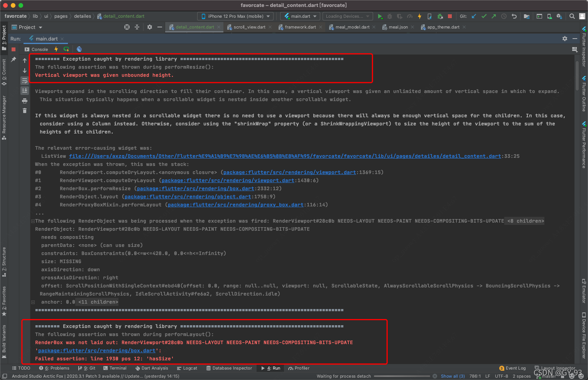Click Git commit green checkmark
The image size is (588, 380).
(x=484, y=16)
